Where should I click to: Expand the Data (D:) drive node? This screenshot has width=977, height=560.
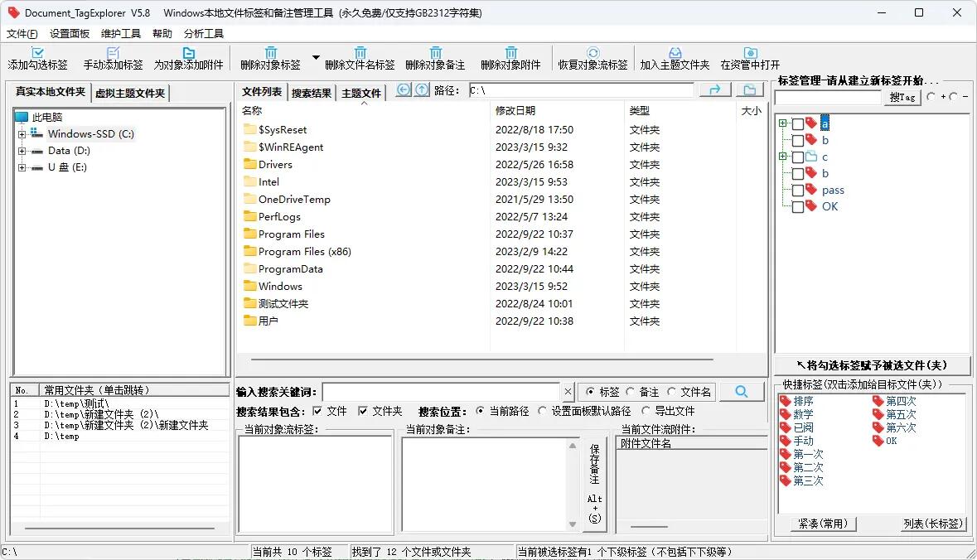point(22,151)
